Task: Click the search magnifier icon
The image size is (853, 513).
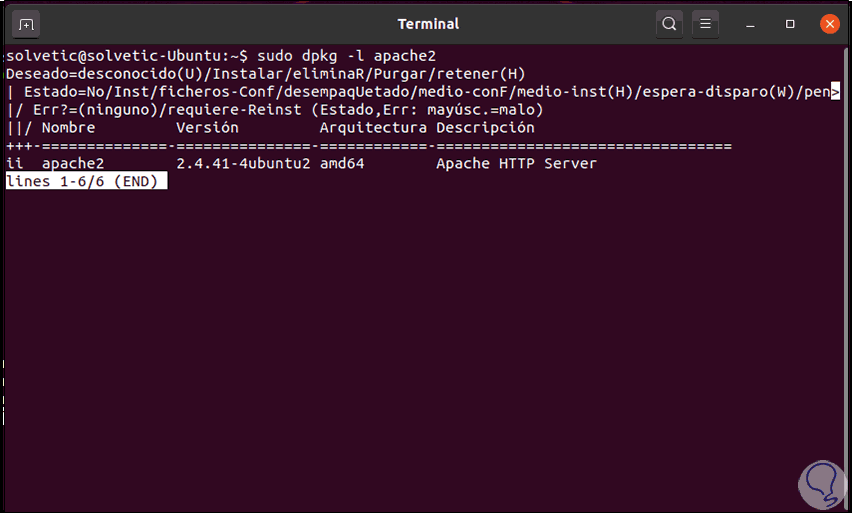Action: coord(669,23)
